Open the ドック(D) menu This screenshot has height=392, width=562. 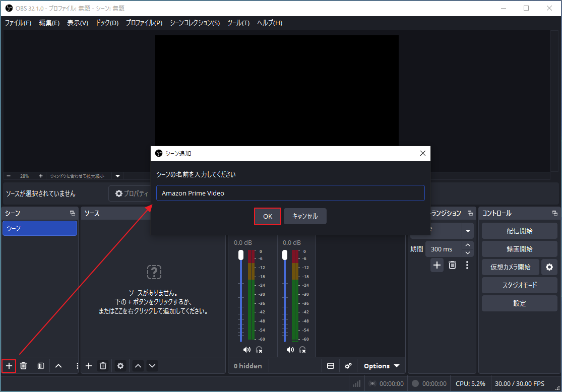(x=107, y=23)
